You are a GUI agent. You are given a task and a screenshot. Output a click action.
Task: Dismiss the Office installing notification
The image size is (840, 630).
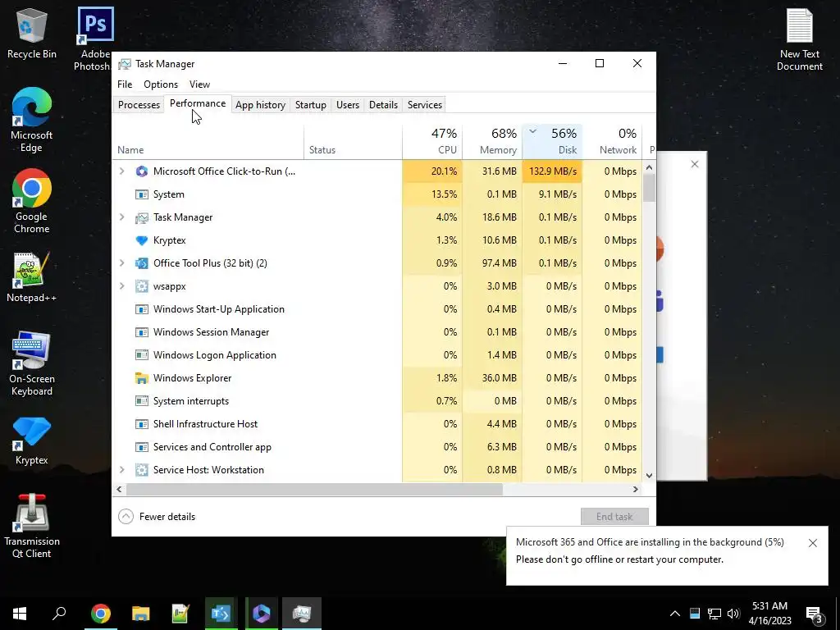[x=813, y=543]
